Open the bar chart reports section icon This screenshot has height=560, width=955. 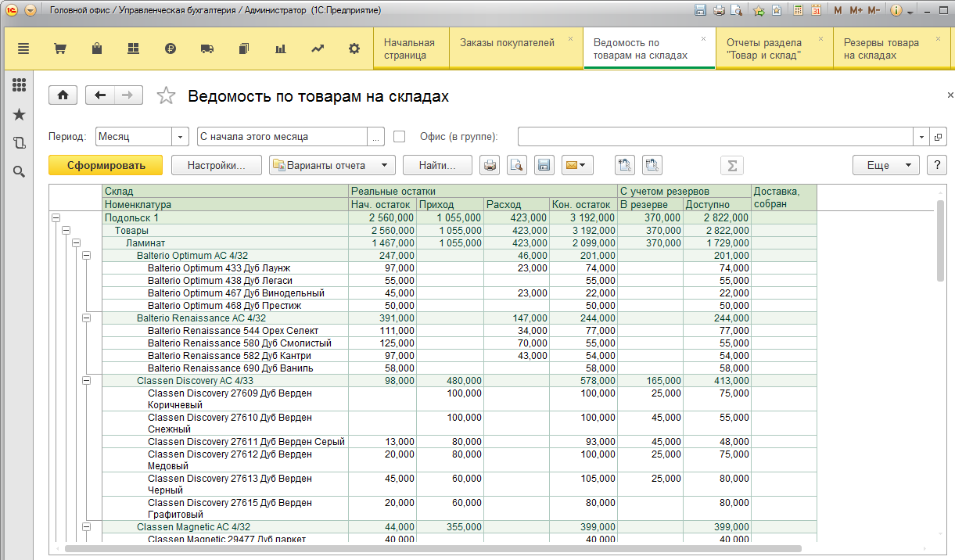(280, 48)
